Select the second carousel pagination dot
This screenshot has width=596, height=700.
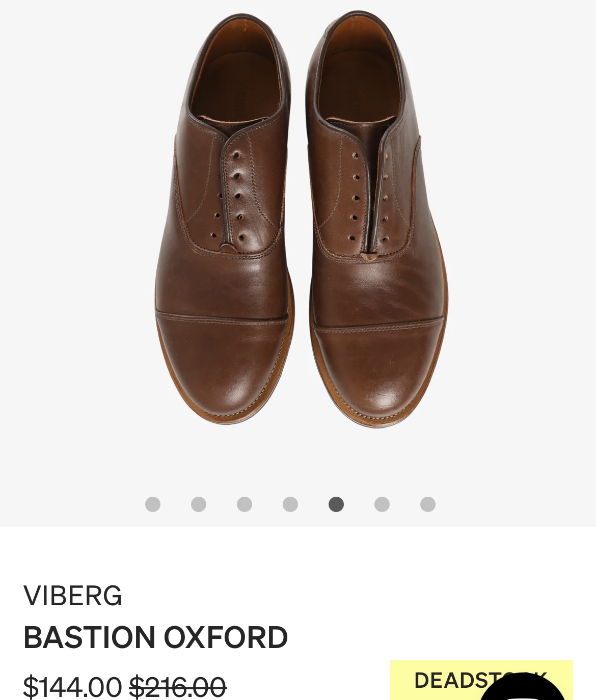point(199,504)
